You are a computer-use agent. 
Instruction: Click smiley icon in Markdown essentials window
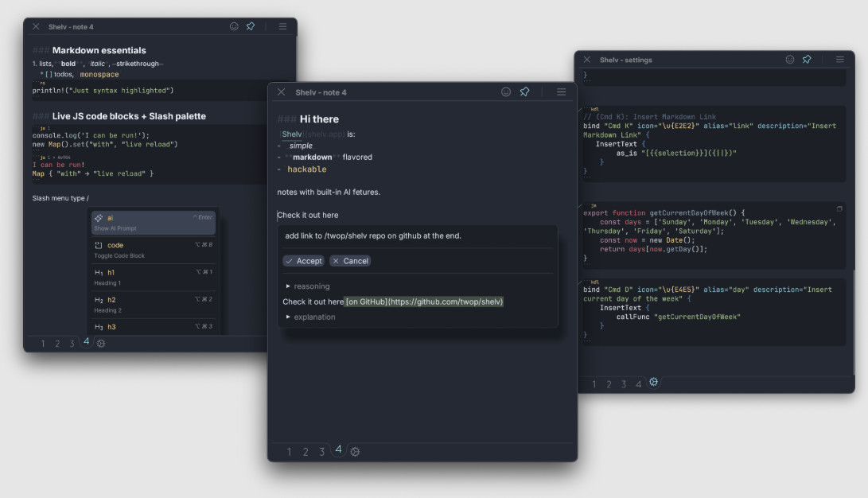tap(234, 26)
